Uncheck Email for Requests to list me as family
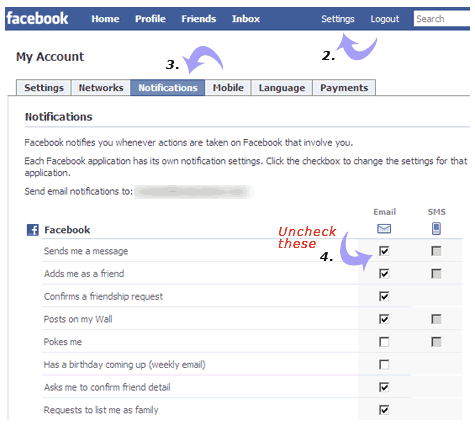475x437 pixels. pos(384,410)
